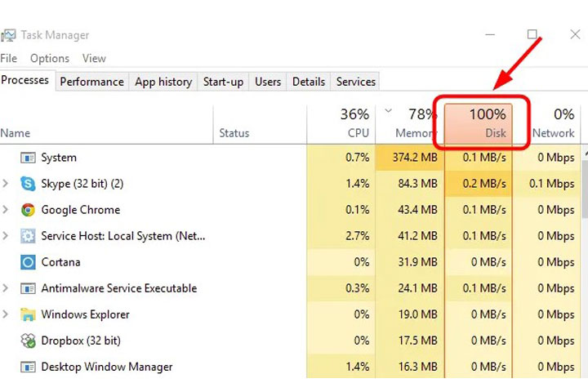Select the System process row name

pos(59,158)
